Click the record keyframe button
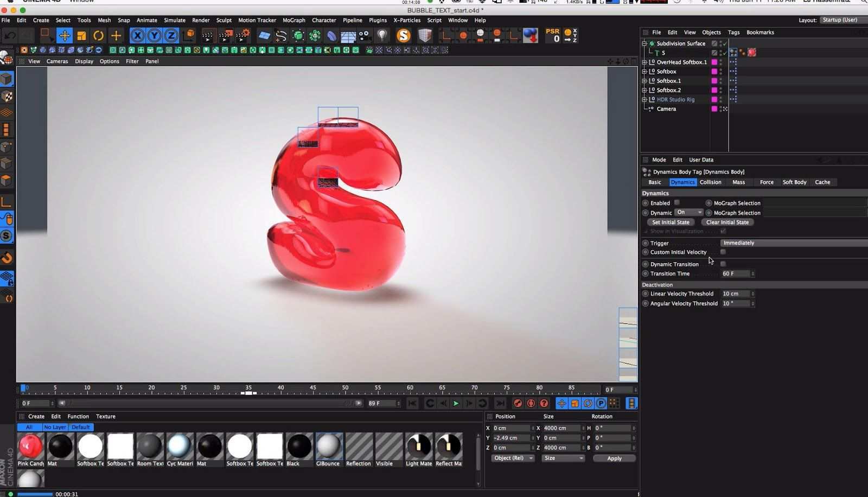Image resolution: width=868 pixels, height=497 pixels. [518, 403]
